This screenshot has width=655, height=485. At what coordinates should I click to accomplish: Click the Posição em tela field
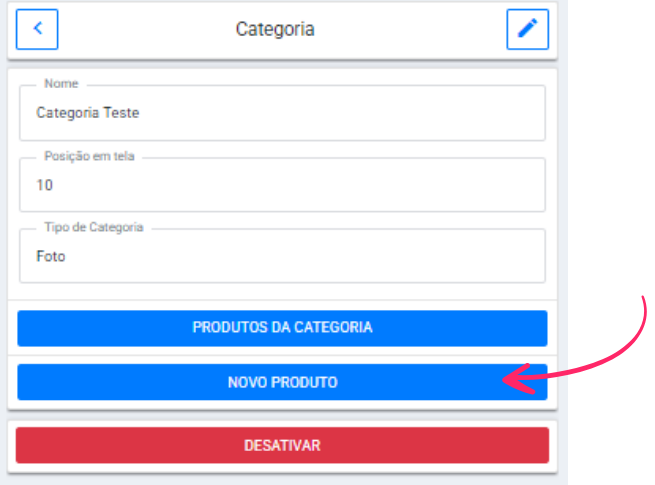(282, 185)
